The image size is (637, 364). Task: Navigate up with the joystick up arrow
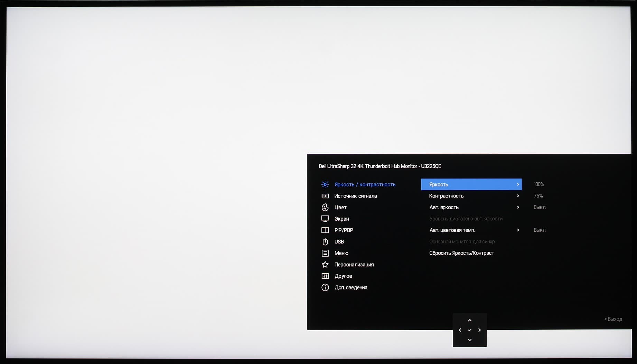click(470, 320)
